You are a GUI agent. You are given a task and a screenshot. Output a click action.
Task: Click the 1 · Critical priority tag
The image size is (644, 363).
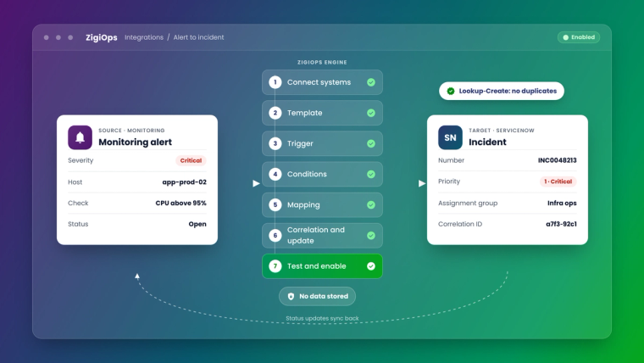[x=558, y=181]
